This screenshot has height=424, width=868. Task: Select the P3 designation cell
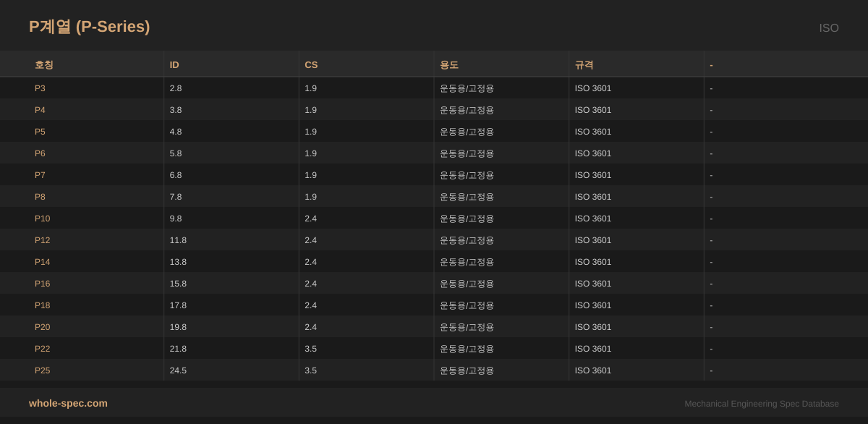(x=40, y=88)
